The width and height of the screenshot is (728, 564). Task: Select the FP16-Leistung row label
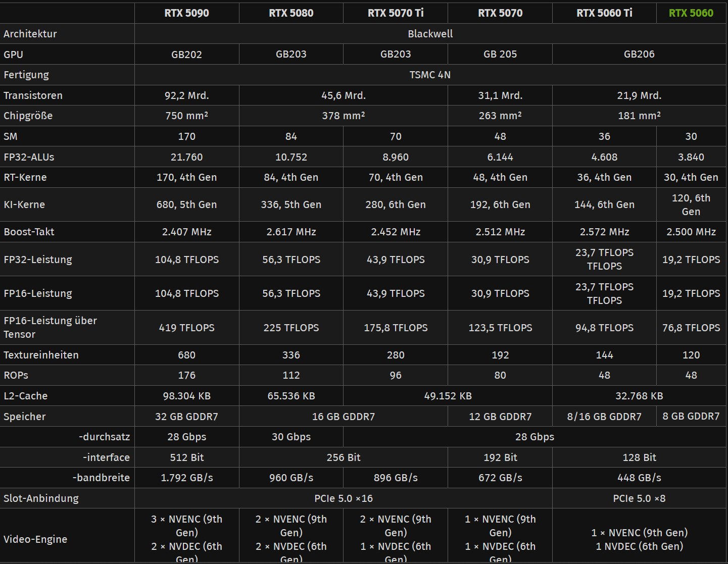tap(38, 293)
